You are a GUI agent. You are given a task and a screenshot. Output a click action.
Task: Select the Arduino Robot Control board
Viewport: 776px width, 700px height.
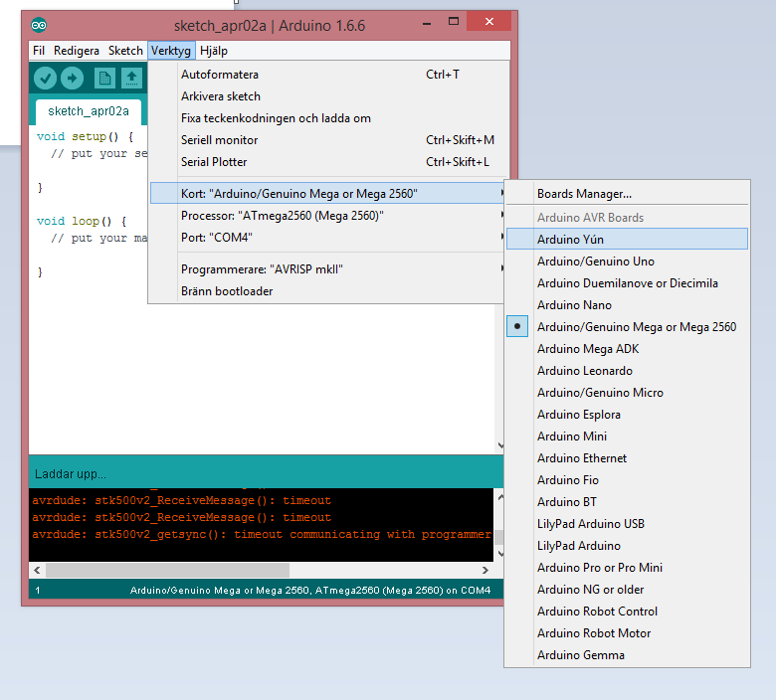(627, 611)
